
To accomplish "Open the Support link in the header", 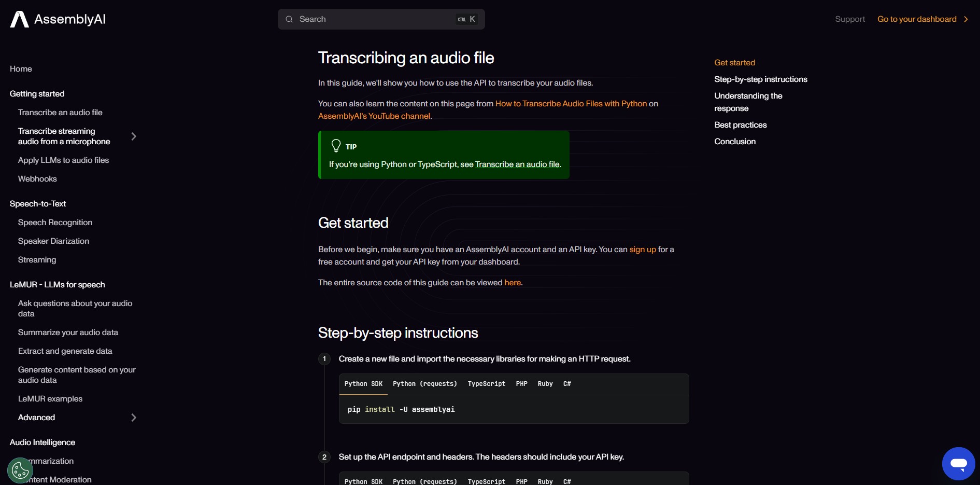I will (x=850, y=19).
